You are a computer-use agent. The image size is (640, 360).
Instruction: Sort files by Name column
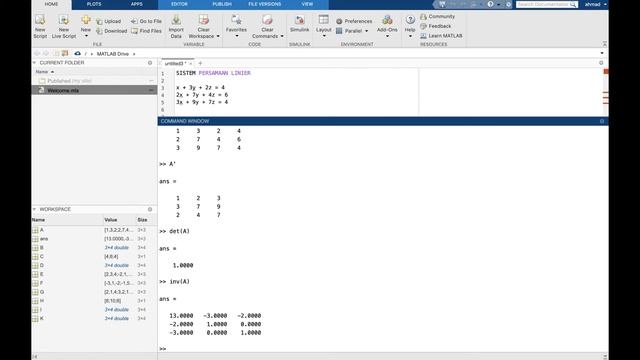(x=44, y=72)
